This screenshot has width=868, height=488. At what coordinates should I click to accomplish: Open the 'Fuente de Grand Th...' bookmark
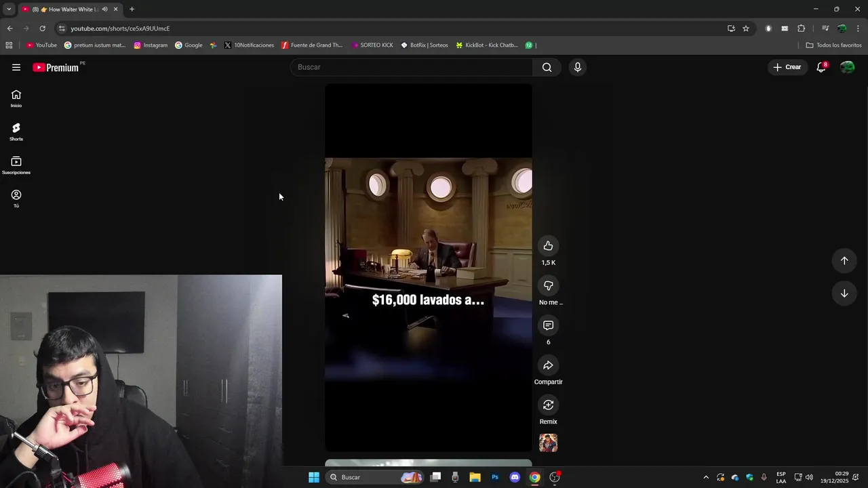[x=312, y=45]
